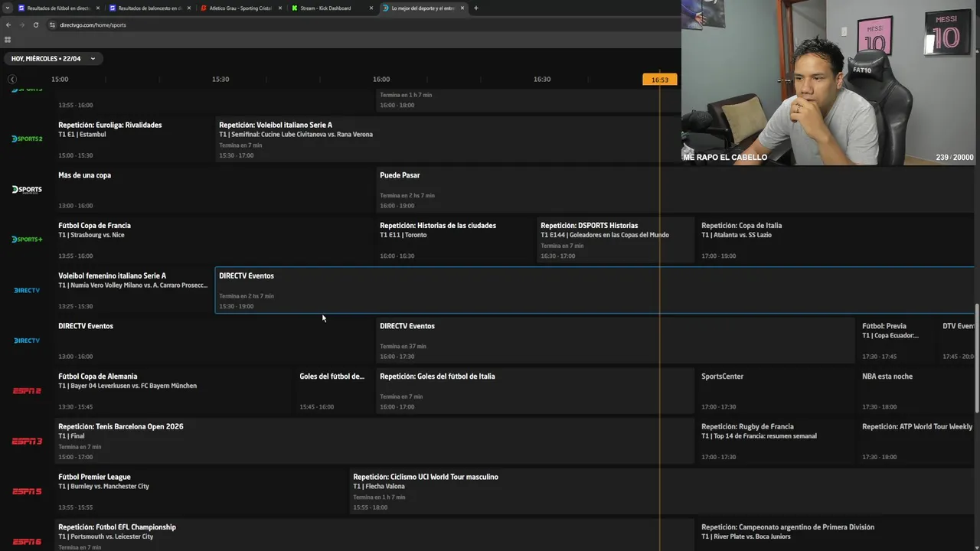Switch to Stream - Kick Dashboard tab

332,8
